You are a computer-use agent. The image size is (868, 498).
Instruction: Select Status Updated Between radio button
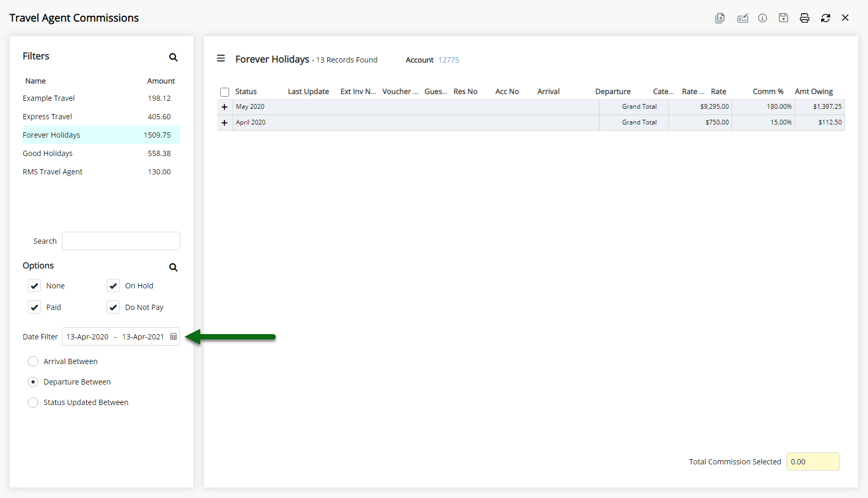[x=33, y=402]
